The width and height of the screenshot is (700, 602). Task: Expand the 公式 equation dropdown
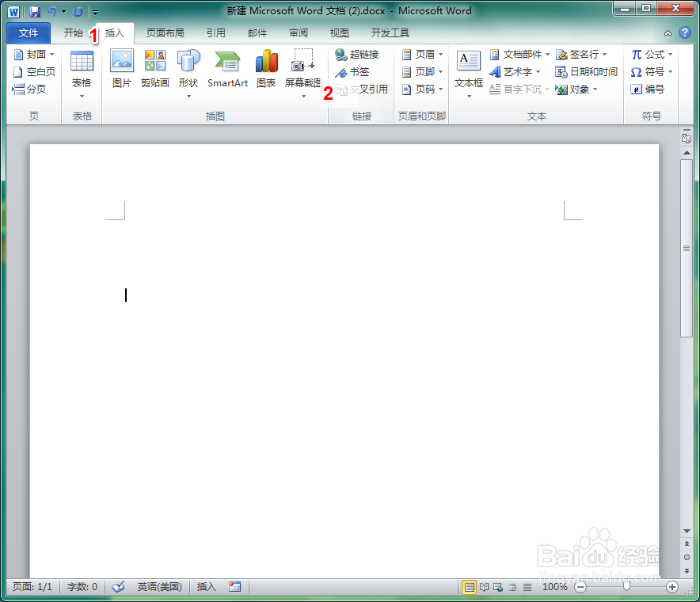(670, 55)
